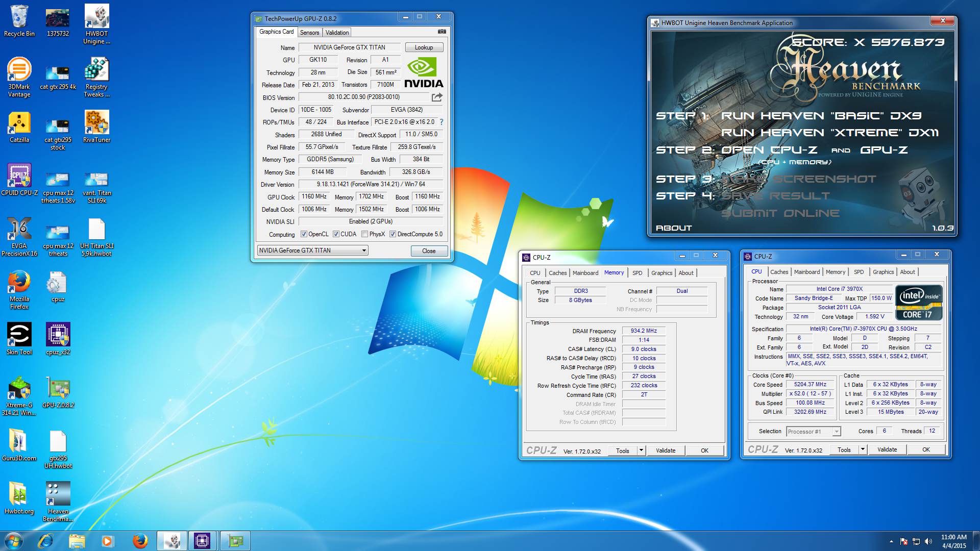Open Caches tab in right CPU-Z window

coord(779,272)
